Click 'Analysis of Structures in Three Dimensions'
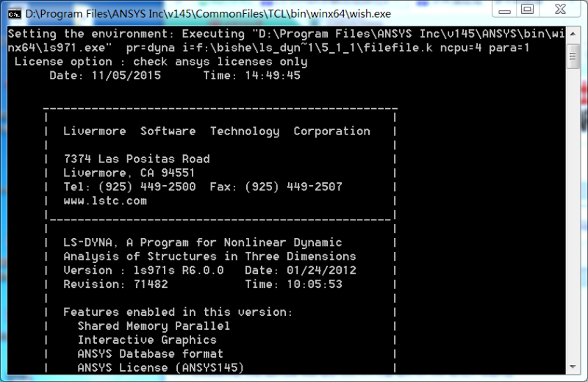Image resolution: width=588 pixels, height=382 pixels. click(209, 256)
